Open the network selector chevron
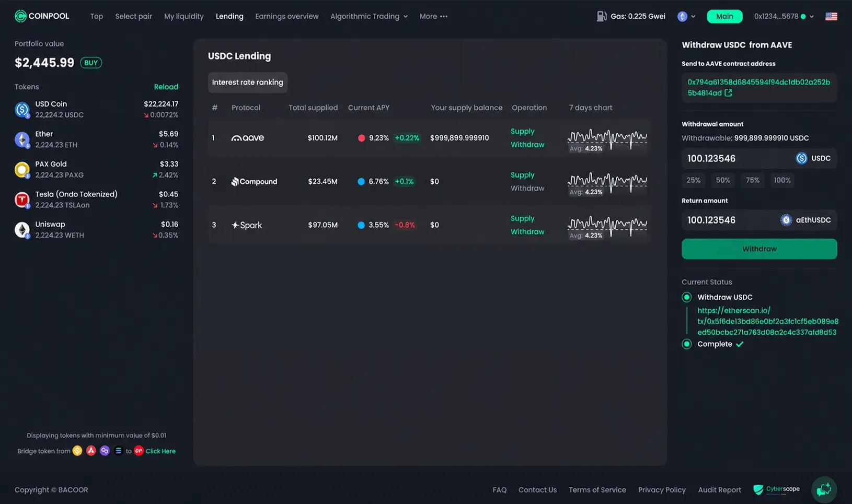This screenshot has width=852, height=504. pyautogui.click(x=693, y=16)
